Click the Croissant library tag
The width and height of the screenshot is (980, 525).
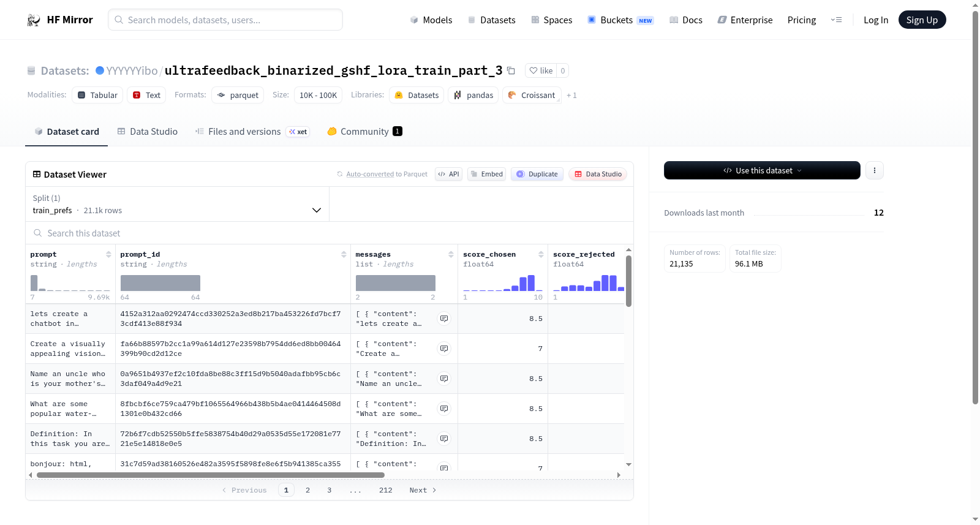coord(532,95)
